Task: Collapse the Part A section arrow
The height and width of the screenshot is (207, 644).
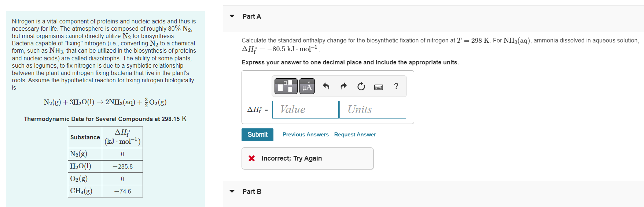Action: click(232, 16)
